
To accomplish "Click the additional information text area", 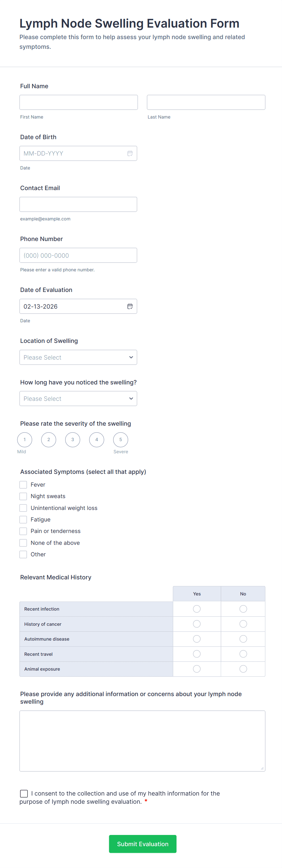I will pos(142,741).
